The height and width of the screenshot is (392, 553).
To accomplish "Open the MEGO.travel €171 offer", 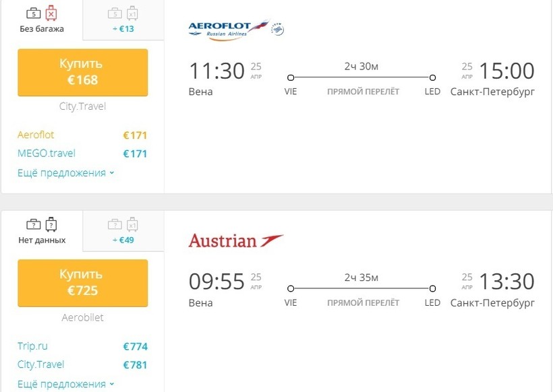I will pos(47,154).
